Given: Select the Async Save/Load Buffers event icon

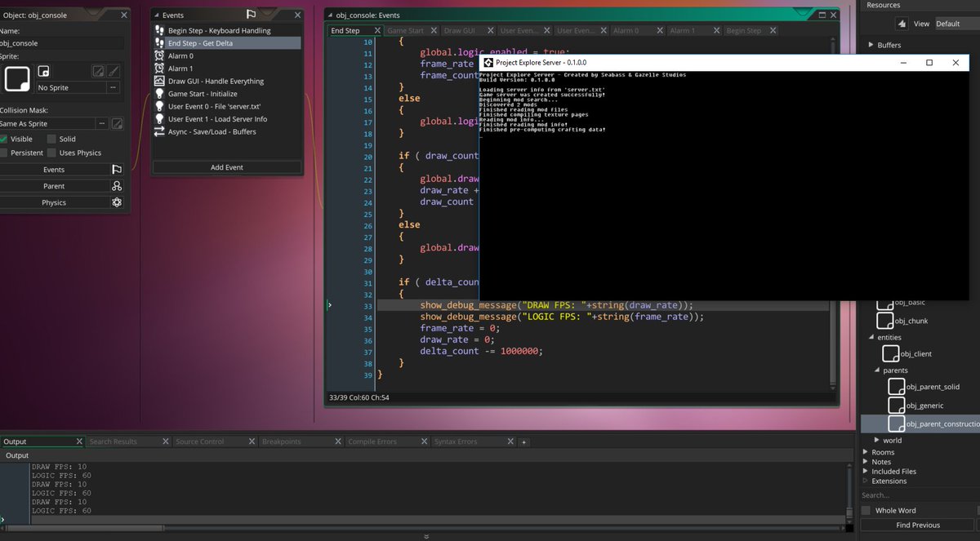Looking at the screenshot, I should click(x=159, y=131).
